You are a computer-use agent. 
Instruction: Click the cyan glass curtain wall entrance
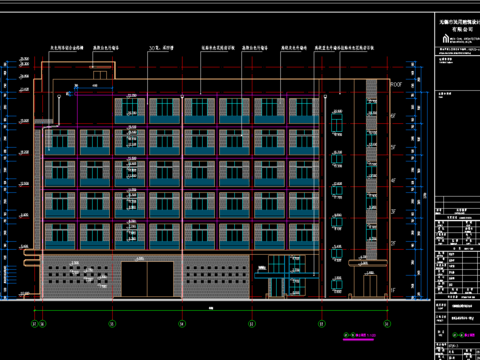tap(287, 276)
